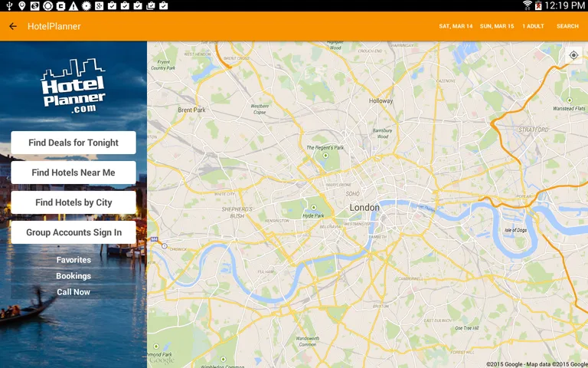This screenshot has width=588, height=368.
Task: Tap the M4 motorway shield on map
Action: 154,239
